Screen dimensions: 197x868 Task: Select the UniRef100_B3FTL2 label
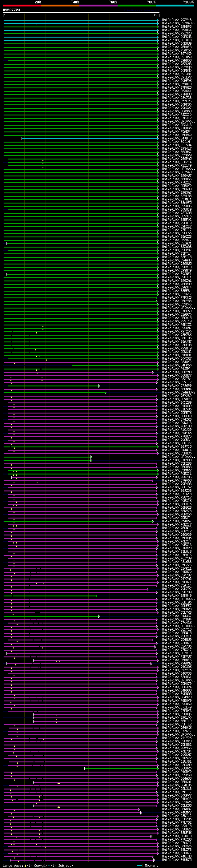click(x=177, y=725)
